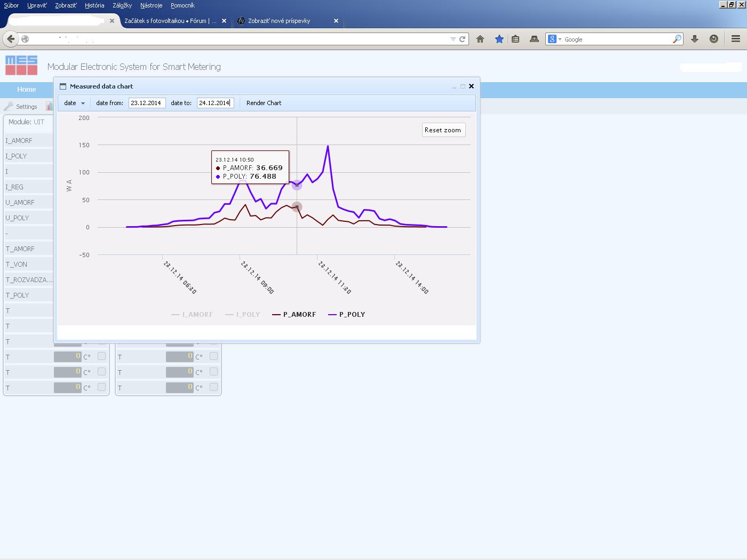This screenshot has width=747, height=560.
Task: Expand the date dropdown in chart toolbar
Action: point(75,103)
